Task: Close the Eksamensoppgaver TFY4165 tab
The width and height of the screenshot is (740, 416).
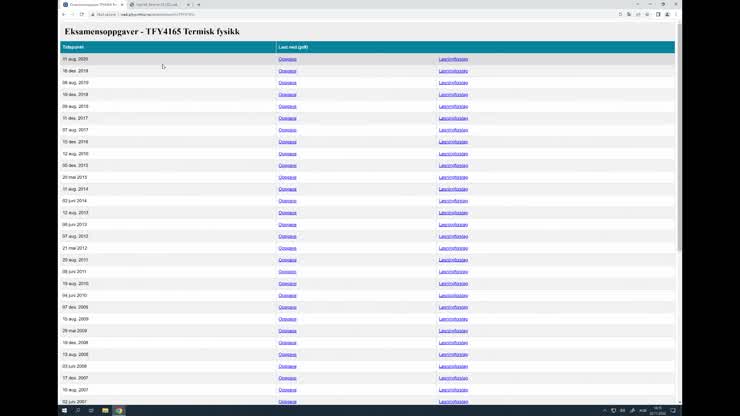Action: coord(122,4)
